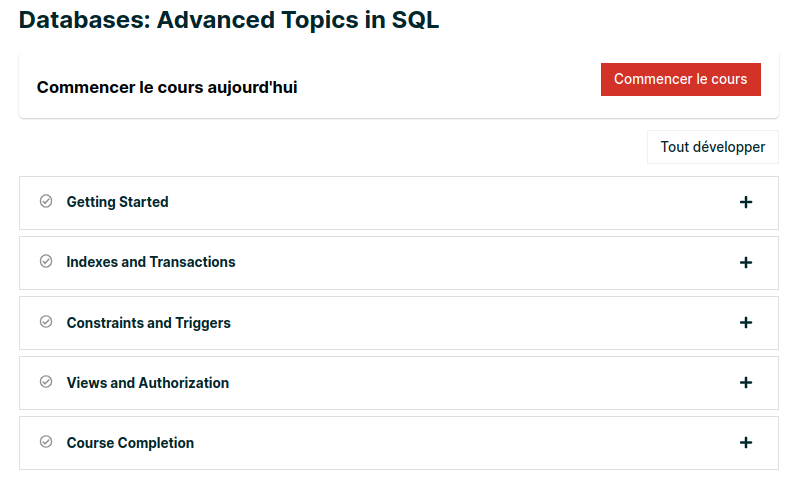Open Constraints and Triggers via the plus icon
The width and height of the screenshot is (786, 480).
745,323
